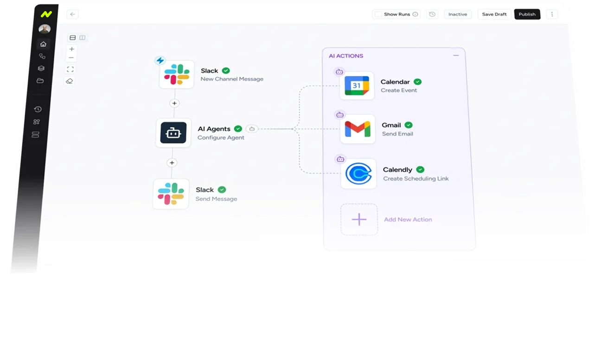
Task: Toggle the Inactive workflow status
Action: pyautogui.click(x=457, y=14)
